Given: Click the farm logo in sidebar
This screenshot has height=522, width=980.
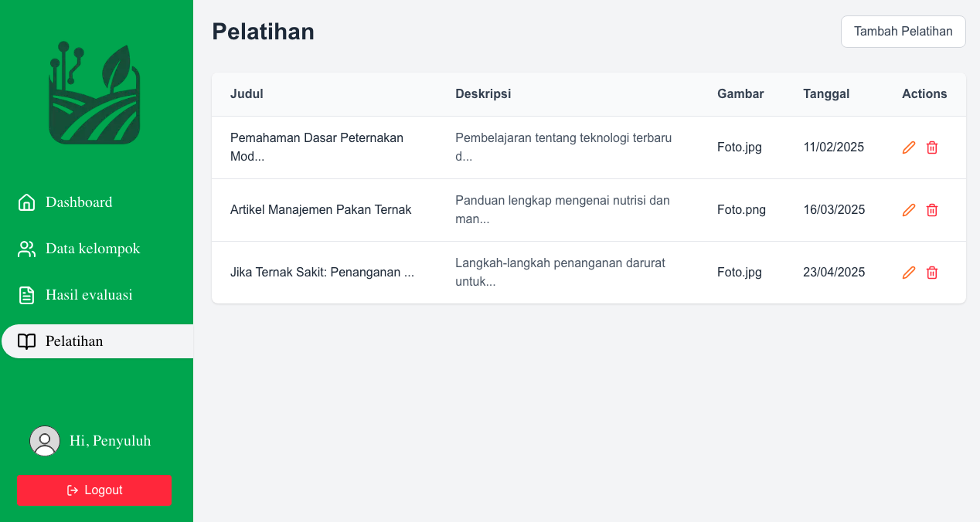Looking at the screenshot, I should (x=94, y=94).
